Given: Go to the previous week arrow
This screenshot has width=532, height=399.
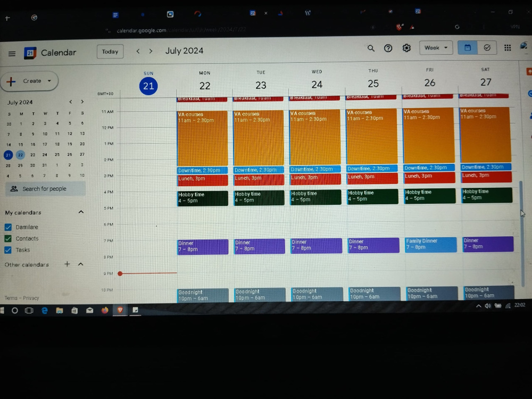Looking at the screenshot, I should (x=138, y=51).
